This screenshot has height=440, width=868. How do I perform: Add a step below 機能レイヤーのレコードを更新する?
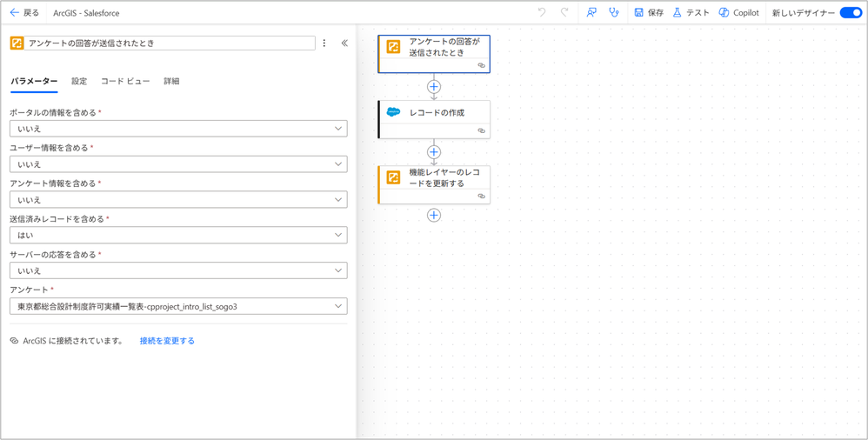[434, 215]
